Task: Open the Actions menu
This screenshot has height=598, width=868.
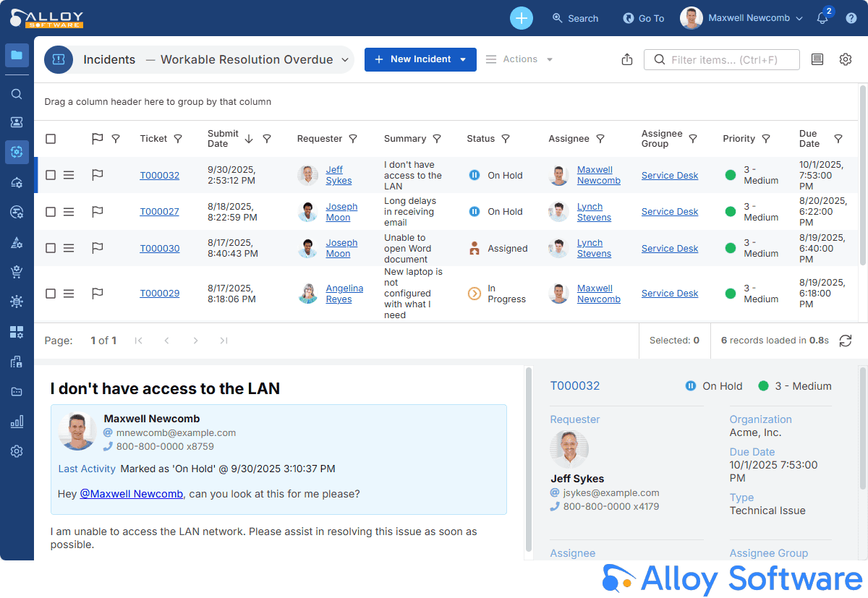Action: 519,59
